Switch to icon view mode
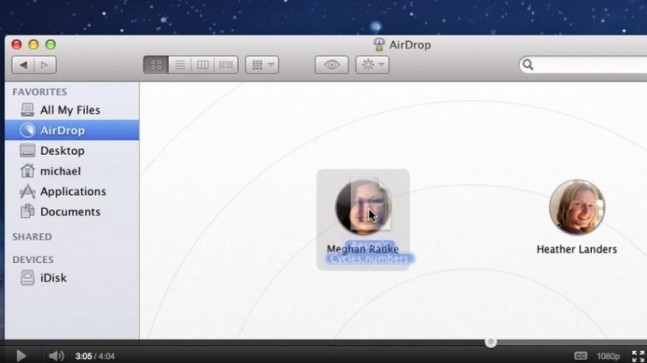The height and width of the screenshot is (363, 647). coord(156,65)
